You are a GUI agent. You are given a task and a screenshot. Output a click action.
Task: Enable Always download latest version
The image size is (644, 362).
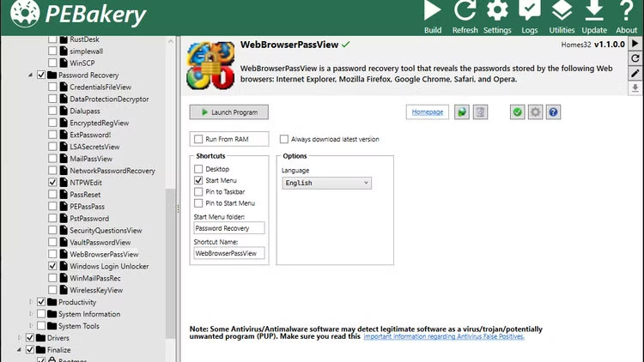pyautogui.click(x=284, y=139)
